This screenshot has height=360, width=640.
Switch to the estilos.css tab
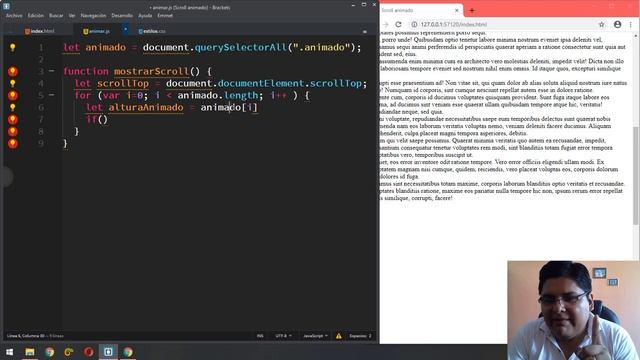(152, 31)
